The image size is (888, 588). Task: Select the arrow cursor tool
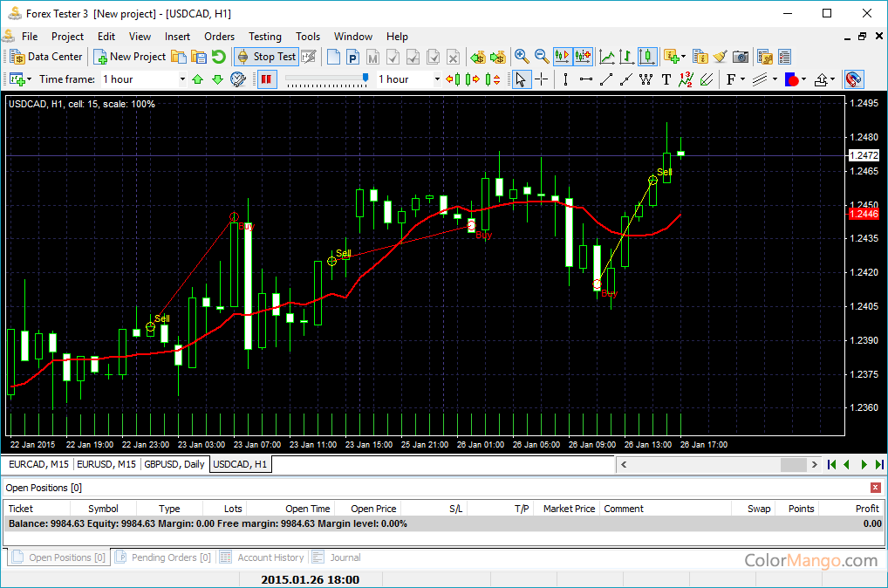pyautogui.click(x=521, y=79)
